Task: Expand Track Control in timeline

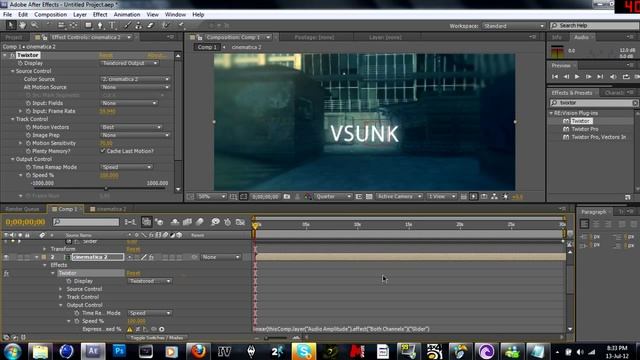Action: click(61, 297)
